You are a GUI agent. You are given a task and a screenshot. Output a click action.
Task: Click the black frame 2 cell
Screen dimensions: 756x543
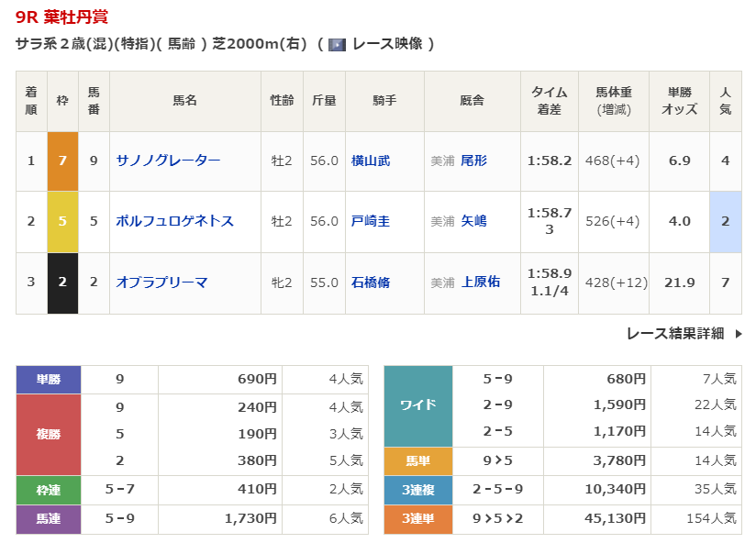point(62,283)
